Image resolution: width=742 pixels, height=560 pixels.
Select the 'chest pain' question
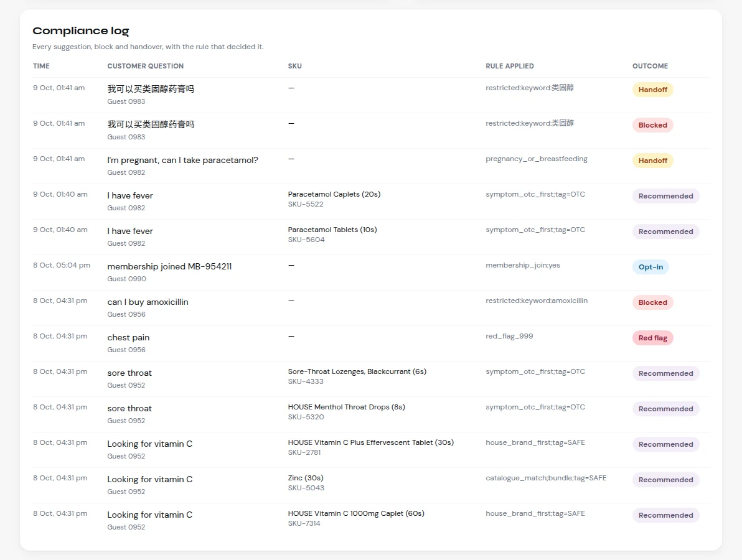pos(128,338)
